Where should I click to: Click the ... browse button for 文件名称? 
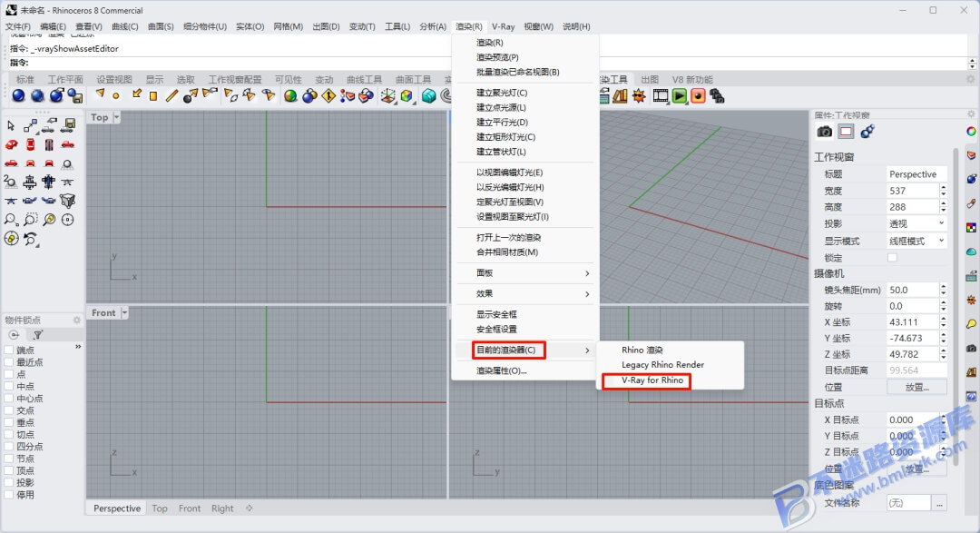pos(939,503)
